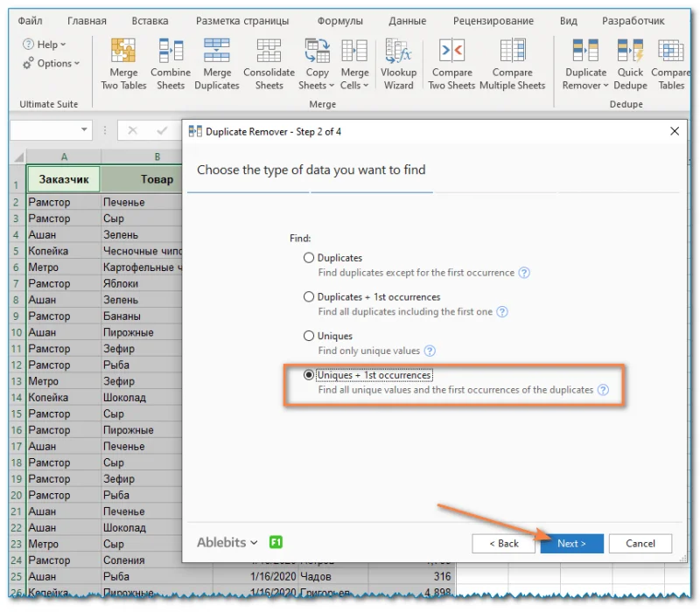The width and height of the screenshot is (700, 612).
Task: Select the Uniques option
Action: pos(309,336)
